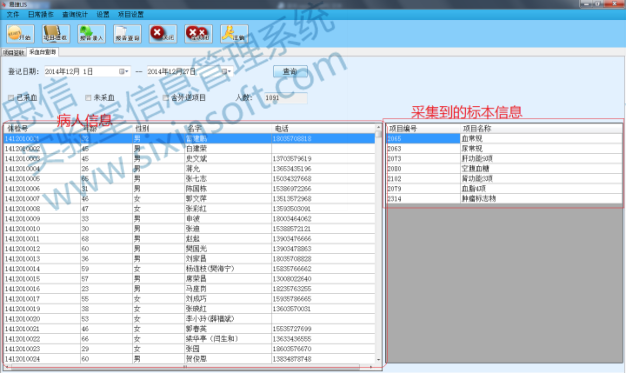
Task: Open 报告查询 with the document icon
Action: point(127,34)
